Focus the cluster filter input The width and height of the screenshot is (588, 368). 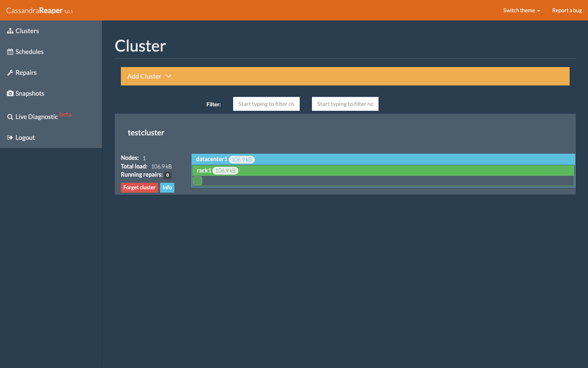266,104
